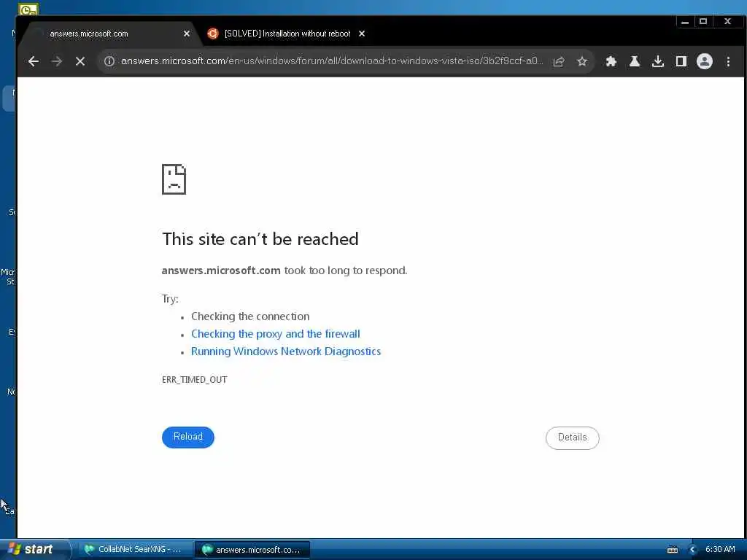Open the Windows Start menu
Screen dimensions: 747x560
point(34,550)
